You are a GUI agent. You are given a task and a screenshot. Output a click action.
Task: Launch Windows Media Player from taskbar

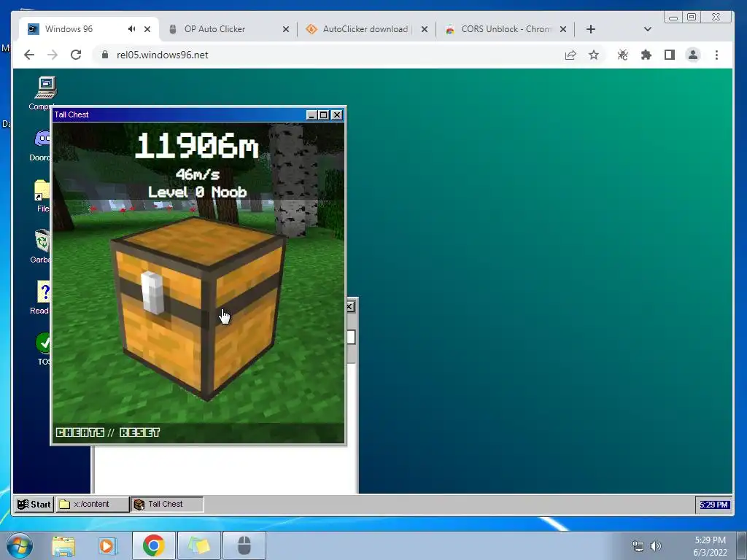click(x=108, y=545)
